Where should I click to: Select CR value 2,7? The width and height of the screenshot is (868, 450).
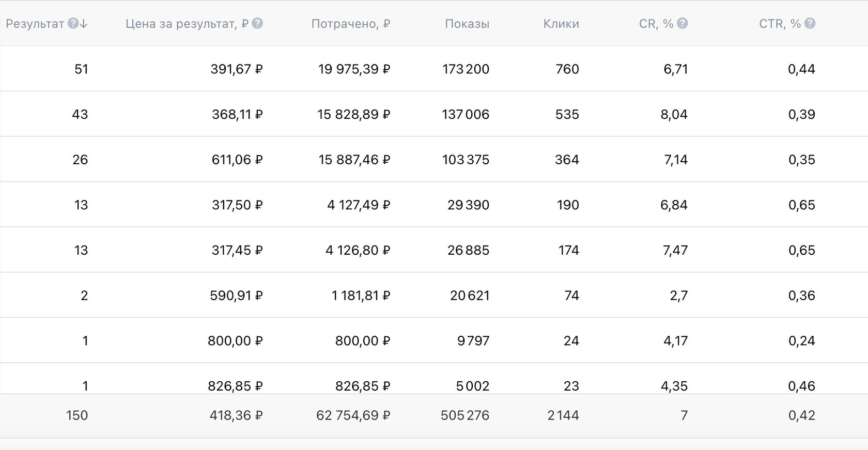(679, 296)
